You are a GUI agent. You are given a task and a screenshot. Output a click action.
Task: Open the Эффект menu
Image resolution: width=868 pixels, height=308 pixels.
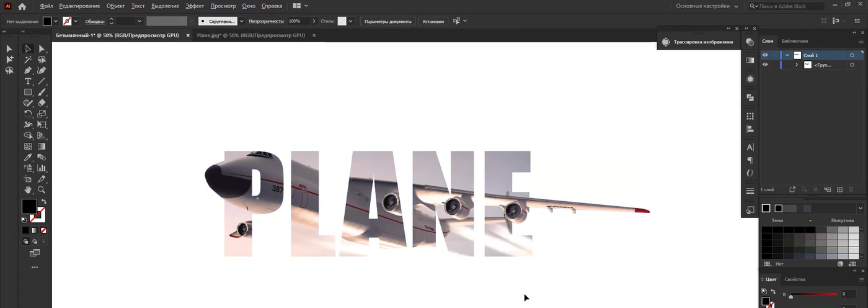pos(195,6)
